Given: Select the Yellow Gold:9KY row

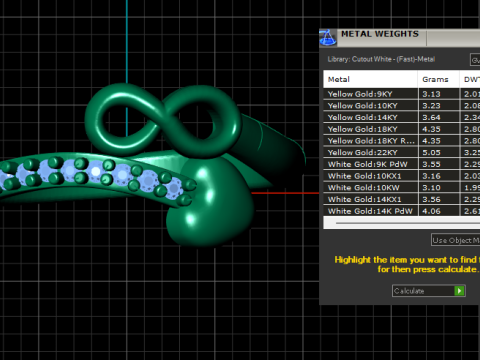Looking at the screenshot, I should click(x=402, y=94).
